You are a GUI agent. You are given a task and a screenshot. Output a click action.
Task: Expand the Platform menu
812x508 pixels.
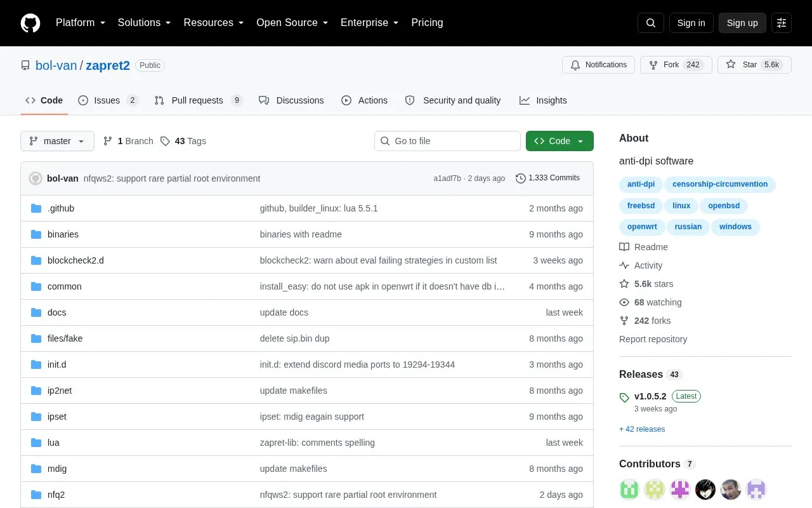(x=81, y=23)
